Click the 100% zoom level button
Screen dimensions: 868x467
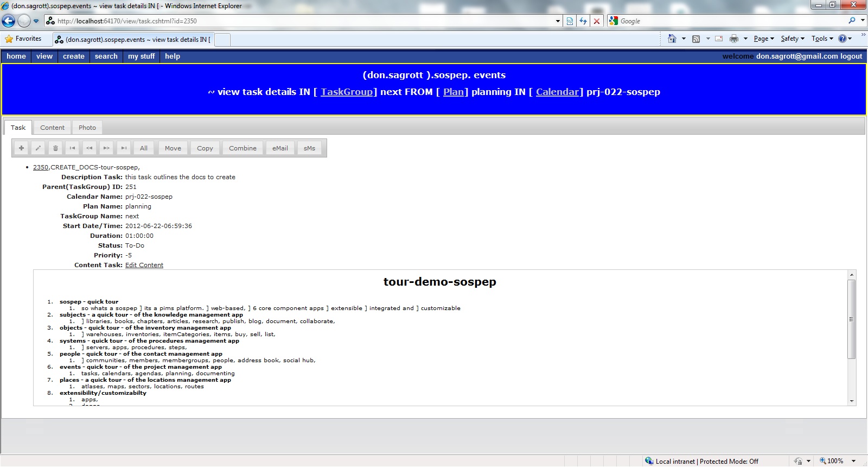[834, 461]
